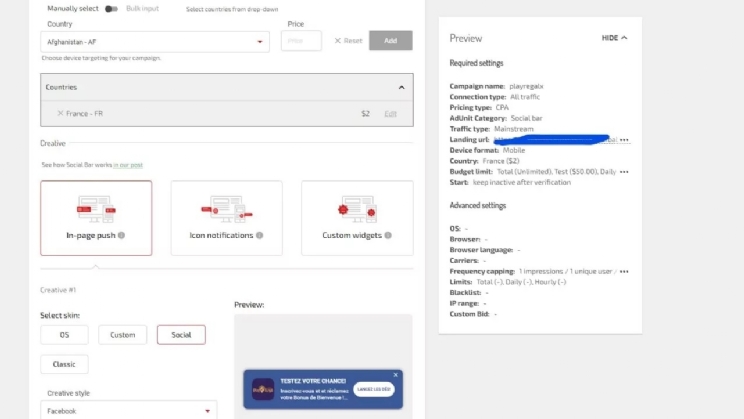This screenshot has width=744, height=419.
Task: Open the 'in our post' link
Action: [128, 164]
